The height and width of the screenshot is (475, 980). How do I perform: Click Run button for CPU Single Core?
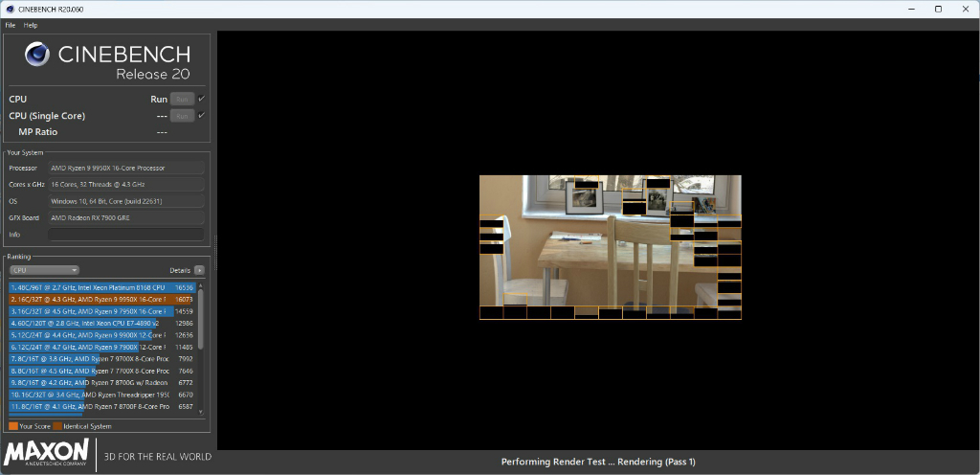click(x=182, y=116)
